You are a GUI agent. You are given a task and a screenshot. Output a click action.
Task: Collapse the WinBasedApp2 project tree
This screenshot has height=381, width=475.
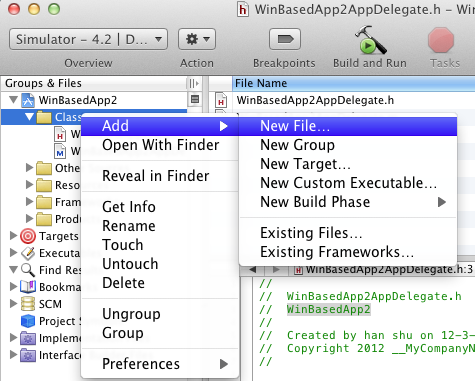click(14, 100)
